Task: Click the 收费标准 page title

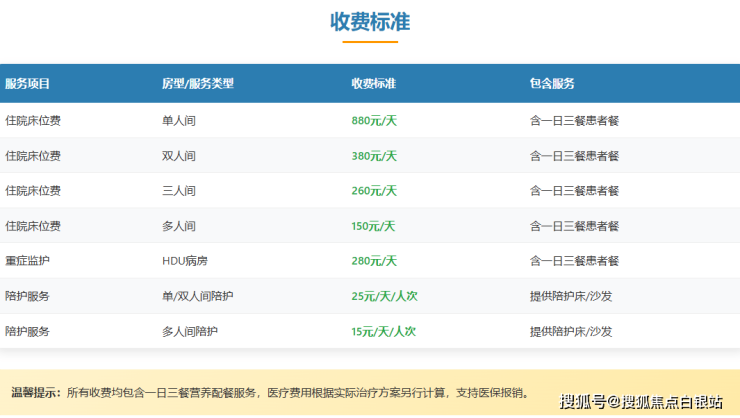Action: 370,22
